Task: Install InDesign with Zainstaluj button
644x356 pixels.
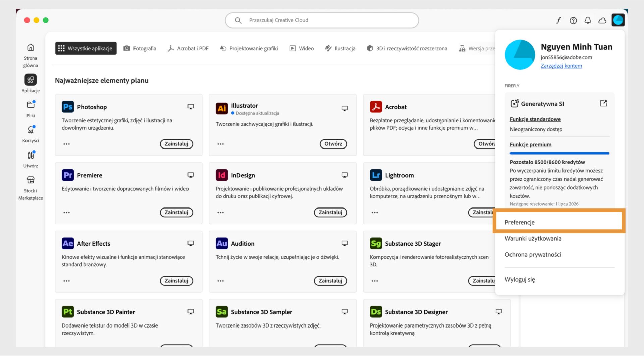Action: point(330,213)
